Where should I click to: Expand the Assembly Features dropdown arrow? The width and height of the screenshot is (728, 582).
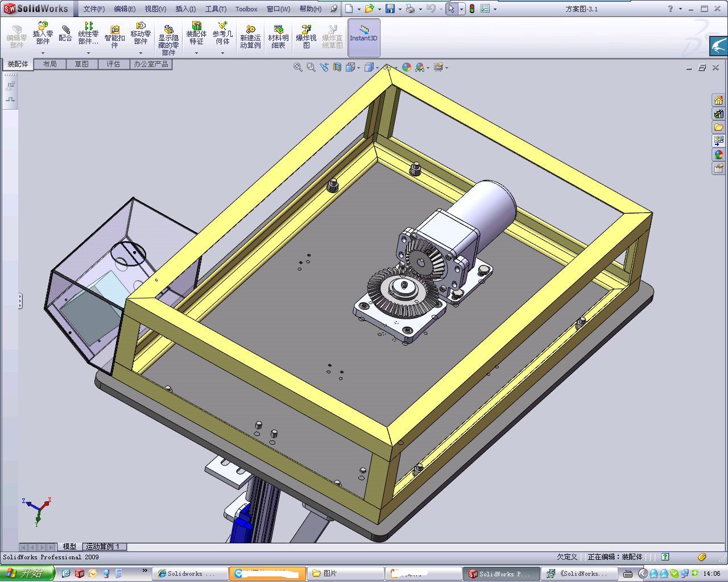click(196, 53)
